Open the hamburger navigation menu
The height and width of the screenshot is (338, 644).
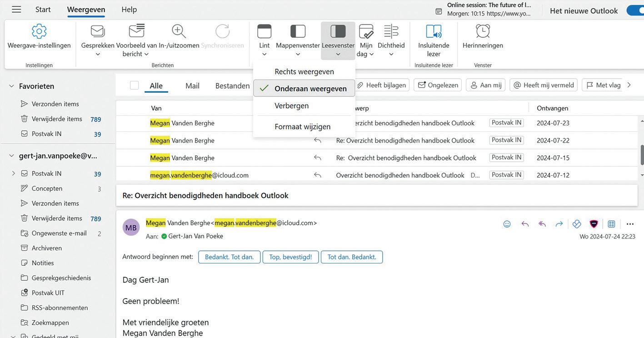pyautogui.click(x=16, y=10)
